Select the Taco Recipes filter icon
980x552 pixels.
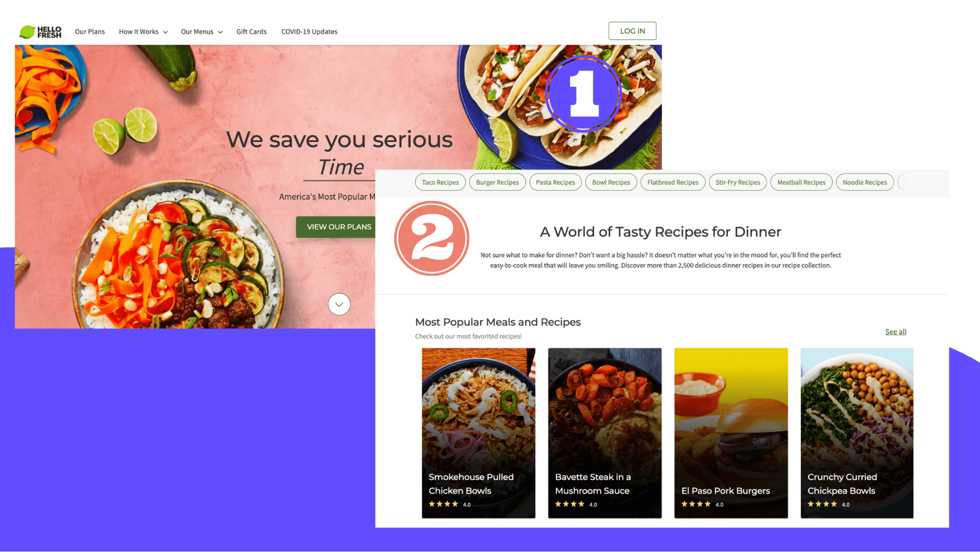click(440, 182)
